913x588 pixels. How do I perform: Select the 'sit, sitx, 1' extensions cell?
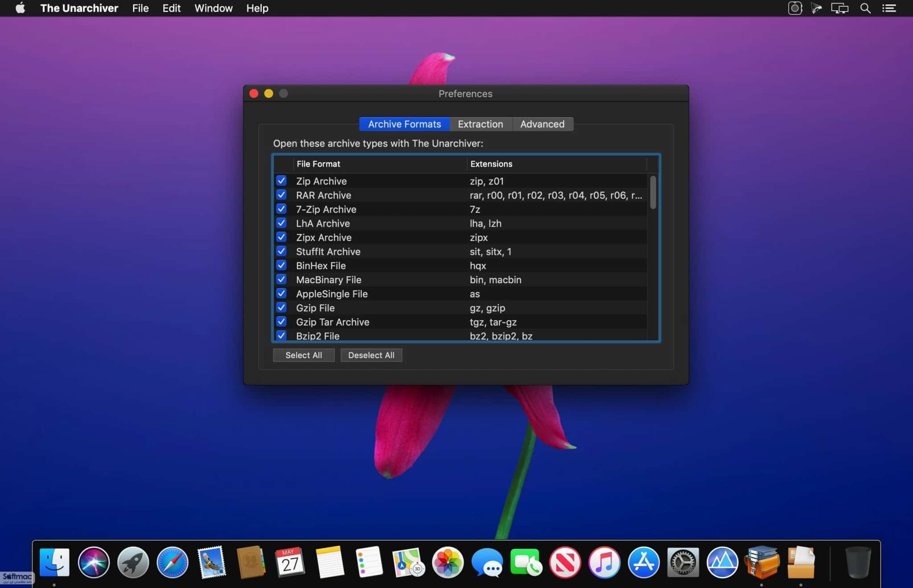490,252
